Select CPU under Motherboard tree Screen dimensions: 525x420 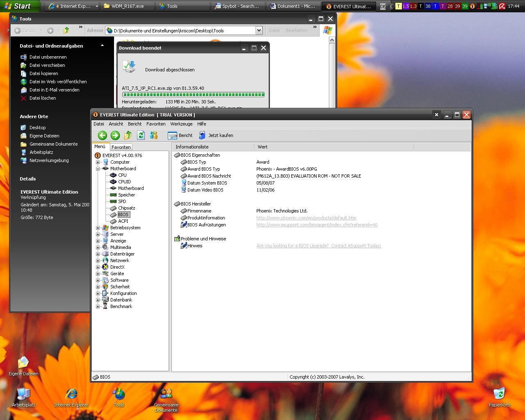pyautogui.click(x=122, y=175)
